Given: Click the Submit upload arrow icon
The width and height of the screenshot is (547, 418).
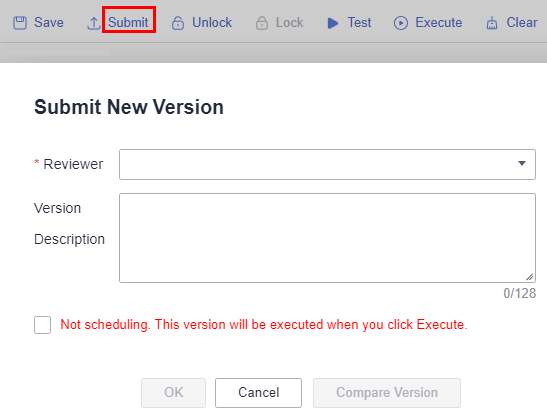Looking at the screenshot, I should pyautogui.click(x=93, y=23).
